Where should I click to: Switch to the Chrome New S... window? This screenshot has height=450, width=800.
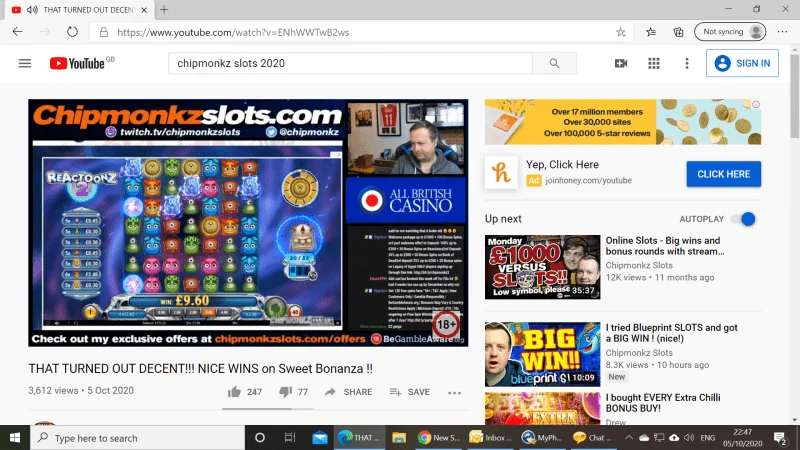[438, 438]
